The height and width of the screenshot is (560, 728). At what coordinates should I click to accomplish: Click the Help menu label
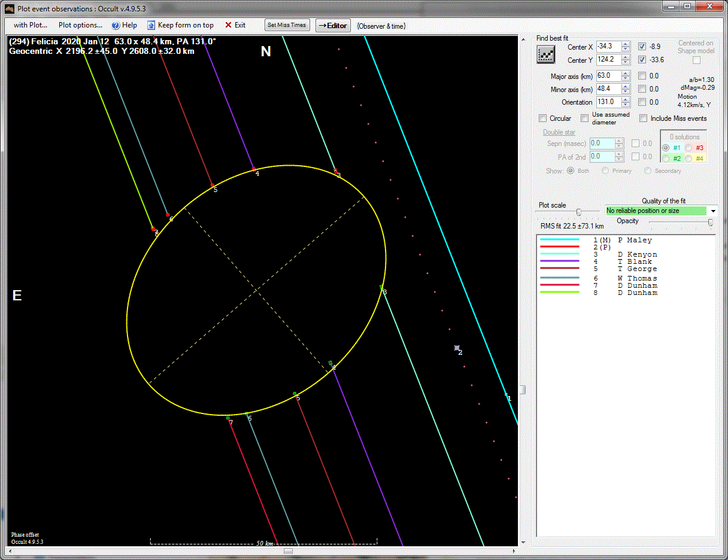[x=129, y=25]
